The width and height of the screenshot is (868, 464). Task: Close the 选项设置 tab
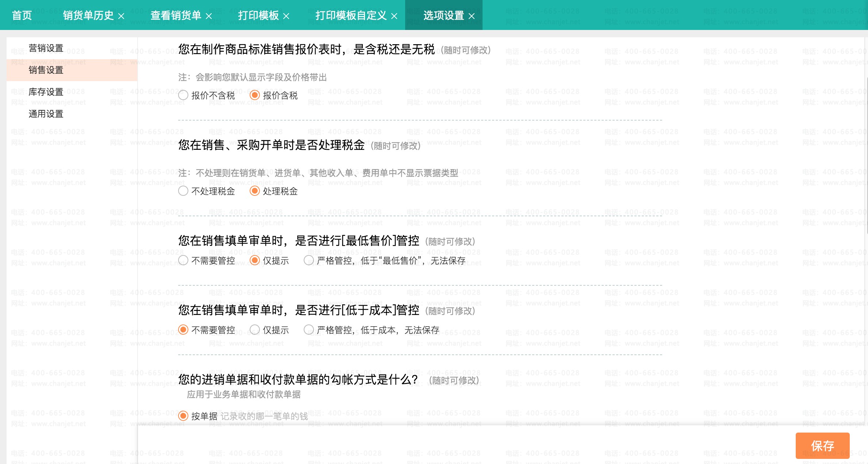(472, 16)
